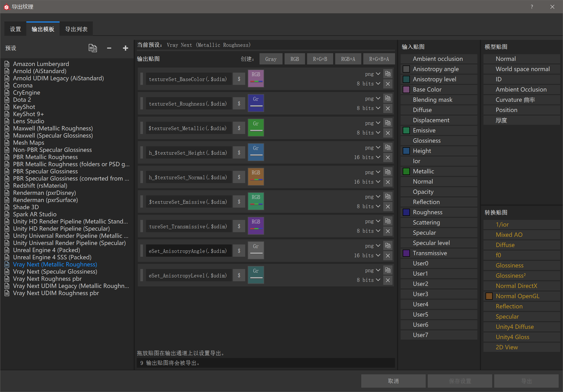This screenshot has height=392, width=563.
Task: Select Unity4 Gloss converted map
Action: click(522, 337)
